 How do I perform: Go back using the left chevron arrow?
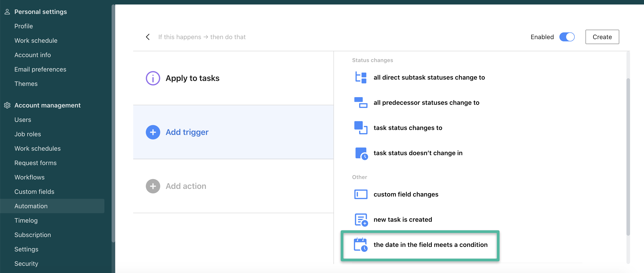[148, 37]
